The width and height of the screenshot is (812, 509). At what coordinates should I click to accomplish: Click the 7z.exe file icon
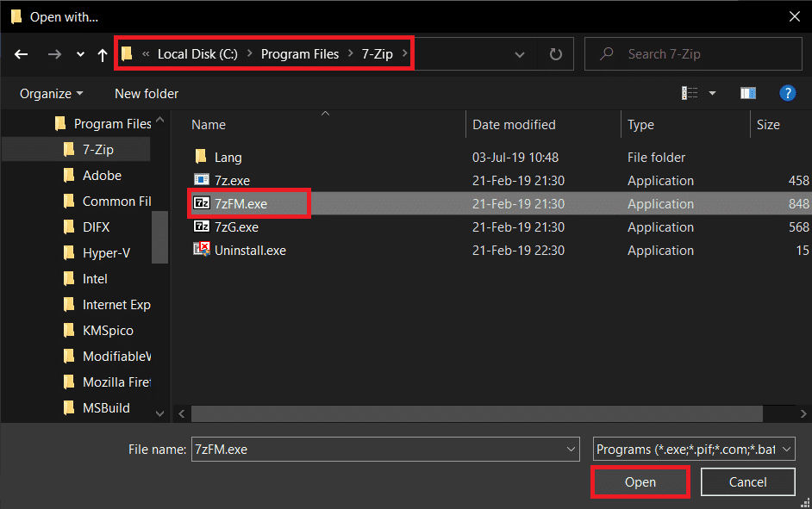pyautogui.click(x=200, y=180)
